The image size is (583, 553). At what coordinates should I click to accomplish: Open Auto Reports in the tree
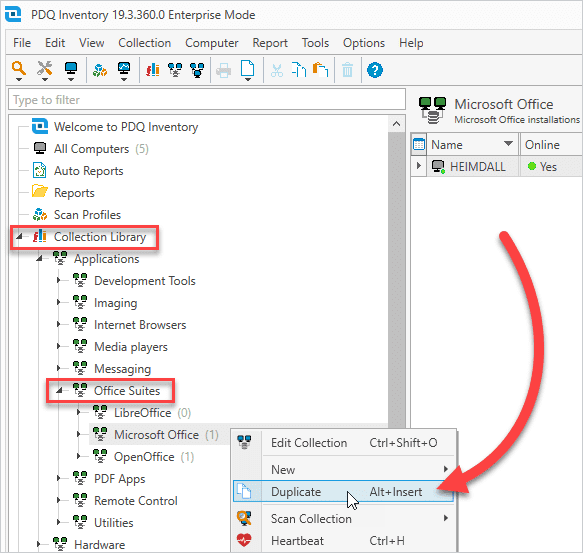pos(88,171)
